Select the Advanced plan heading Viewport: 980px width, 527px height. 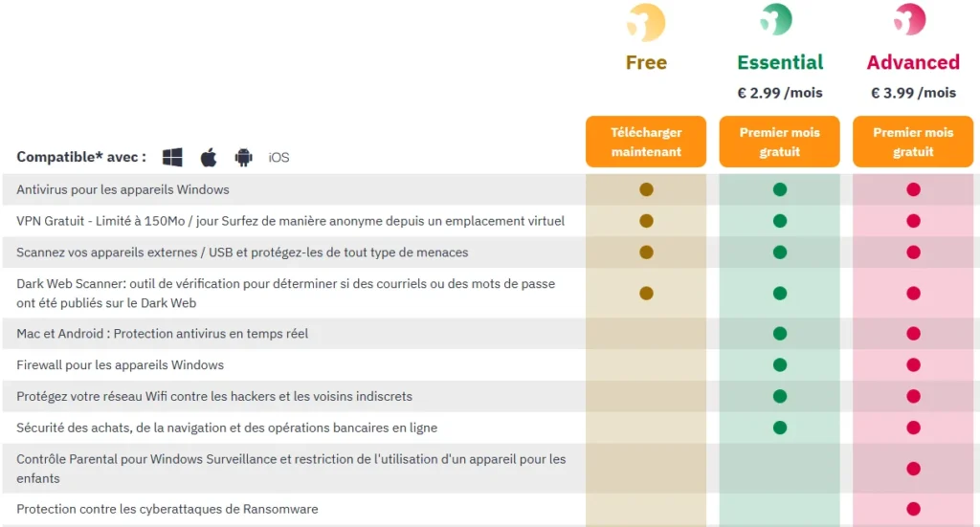tap(913, 62)
